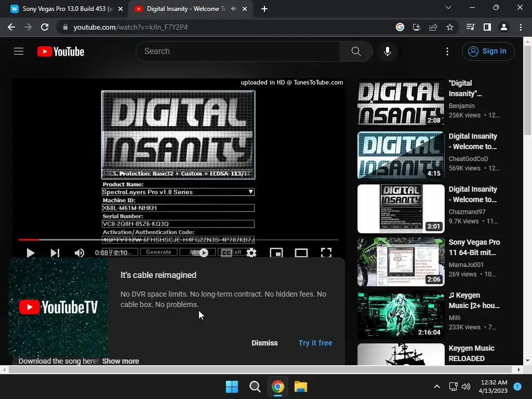Play the video
This screenshot has height=399, width=532.
point(31,253)
